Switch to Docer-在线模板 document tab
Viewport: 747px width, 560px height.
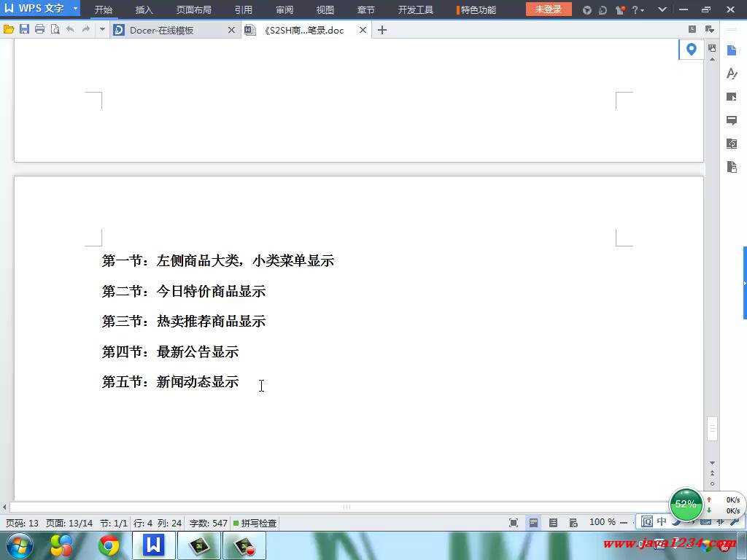161,31
